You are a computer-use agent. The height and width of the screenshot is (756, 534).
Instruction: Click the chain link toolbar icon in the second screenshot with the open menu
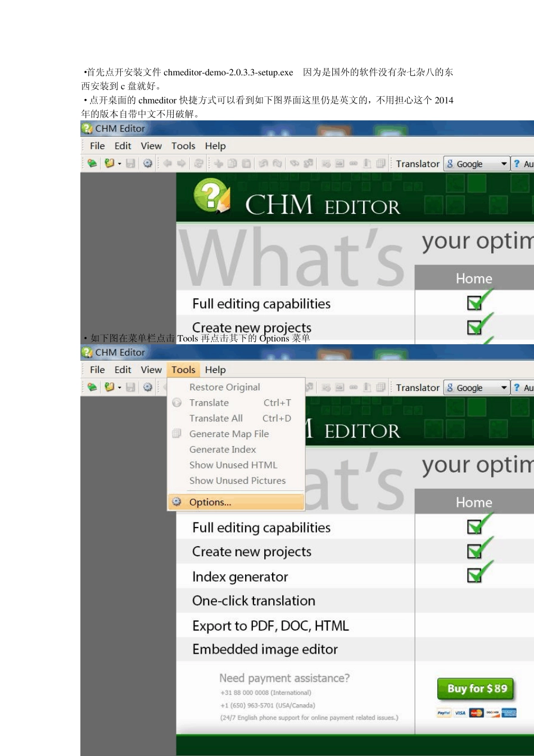354,388
